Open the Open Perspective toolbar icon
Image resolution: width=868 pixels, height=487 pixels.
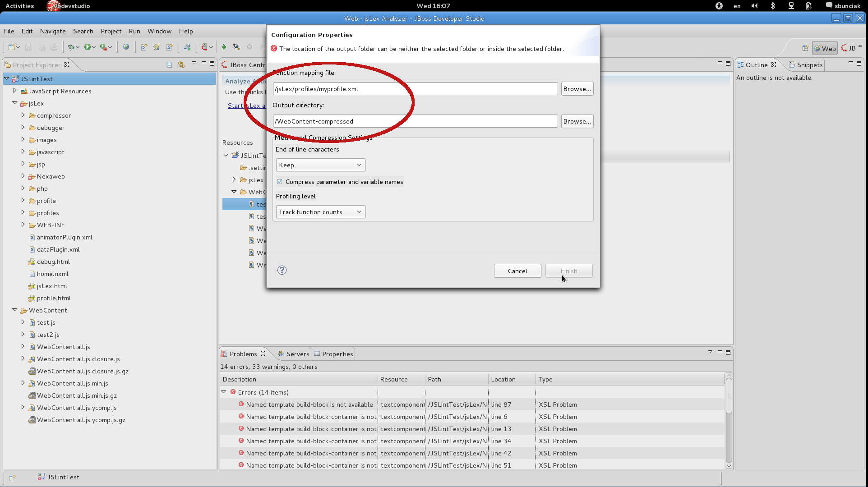[805, 48]
